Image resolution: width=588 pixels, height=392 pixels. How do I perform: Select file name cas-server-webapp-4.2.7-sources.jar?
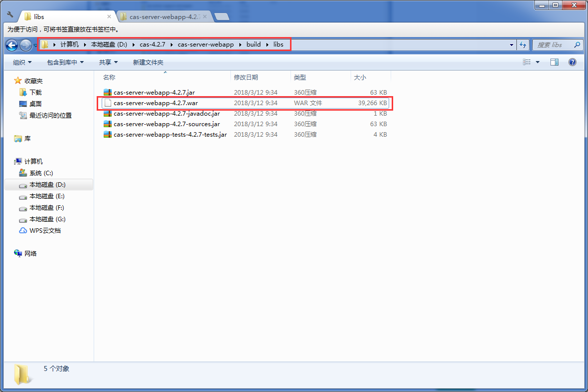click(167, 124)
